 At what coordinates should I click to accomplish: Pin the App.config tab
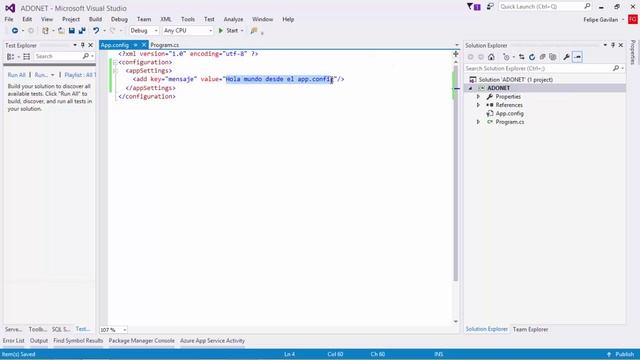pyautogui.click(x=136, y=45)
